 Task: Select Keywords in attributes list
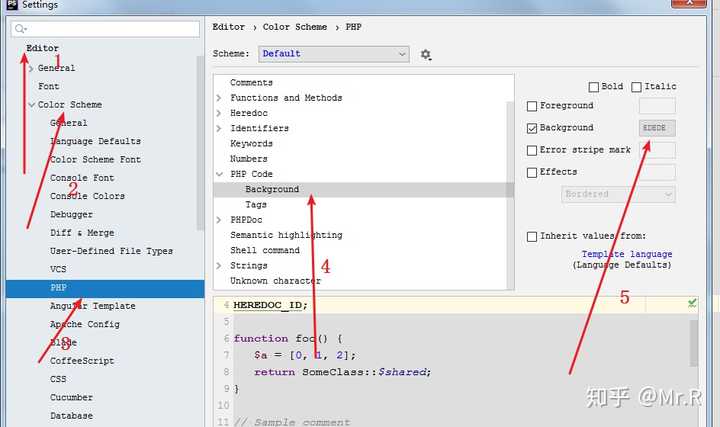pos(251,144)
